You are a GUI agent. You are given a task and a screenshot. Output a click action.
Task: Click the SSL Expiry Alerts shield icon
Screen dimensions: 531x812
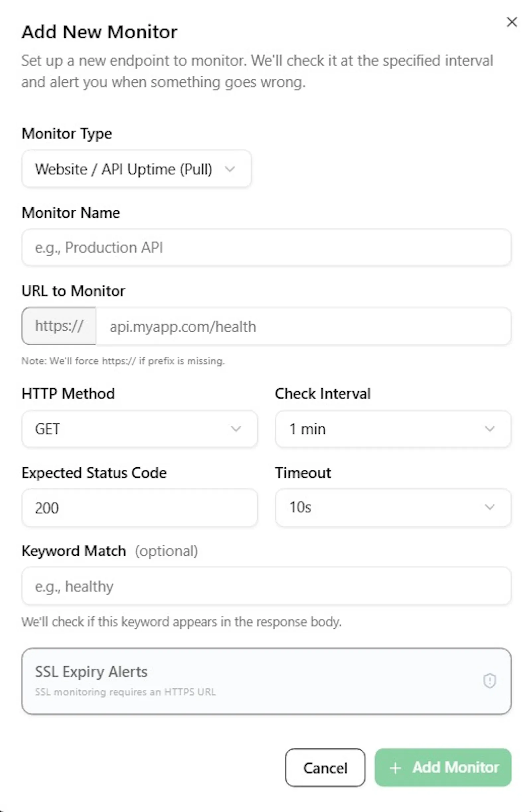[x=490, y=681]
